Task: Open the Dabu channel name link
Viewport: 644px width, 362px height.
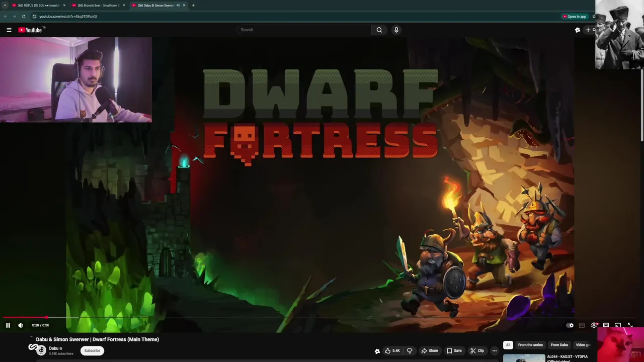Action: pyautogui.click(x=54, y=348)
